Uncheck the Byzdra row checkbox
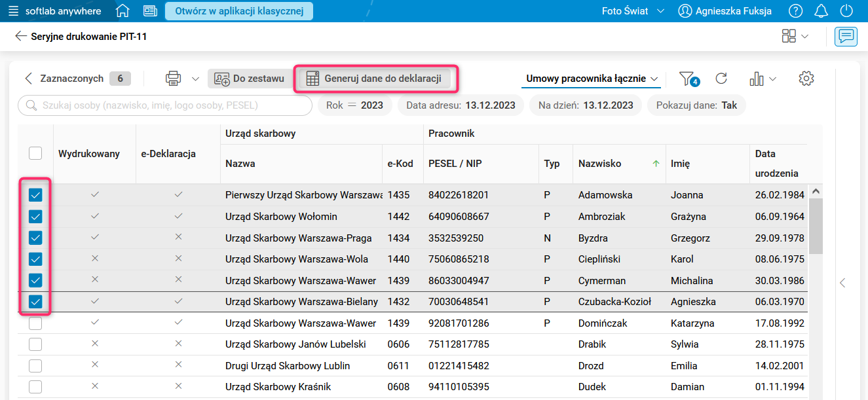The image size is (868, 400). [35, 238]
